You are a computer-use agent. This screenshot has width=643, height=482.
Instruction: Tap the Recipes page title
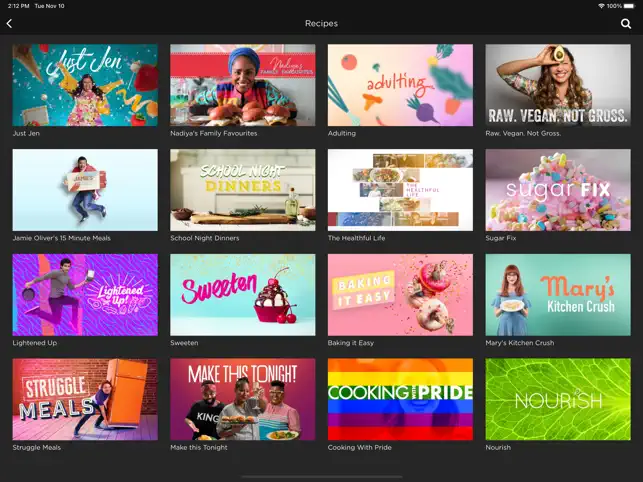(322, 23)
